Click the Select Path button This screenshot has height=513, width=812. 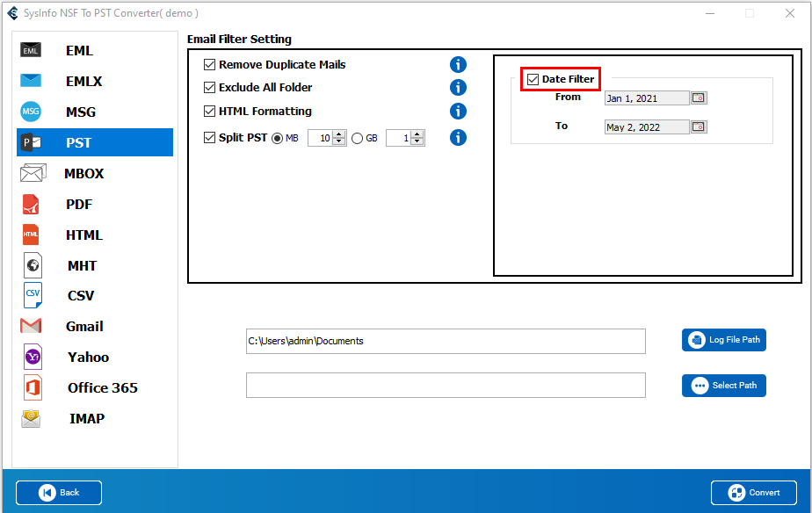[x=723, y=386]
